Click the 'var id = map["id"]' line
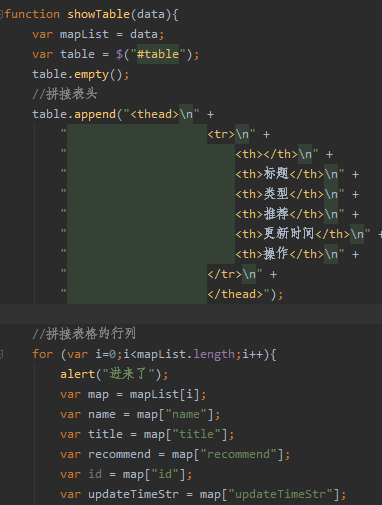Viewport: 382px width, 505px height. 126,474
